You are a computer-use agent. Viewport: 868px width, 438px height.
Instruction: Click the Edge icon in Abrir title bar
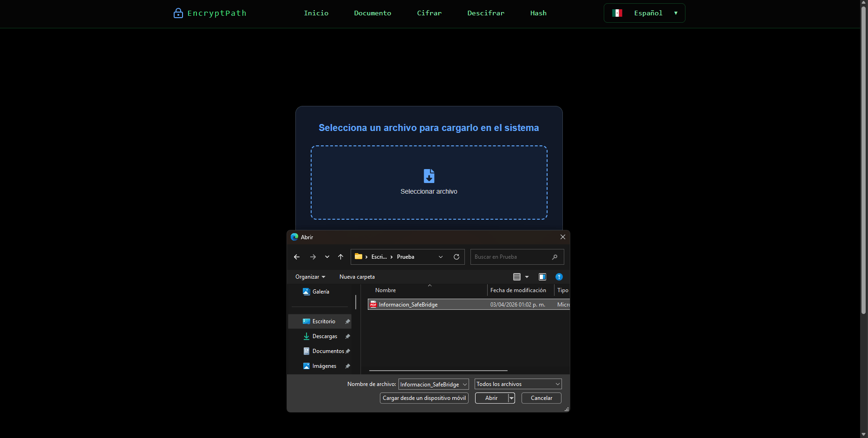[294, 237]
